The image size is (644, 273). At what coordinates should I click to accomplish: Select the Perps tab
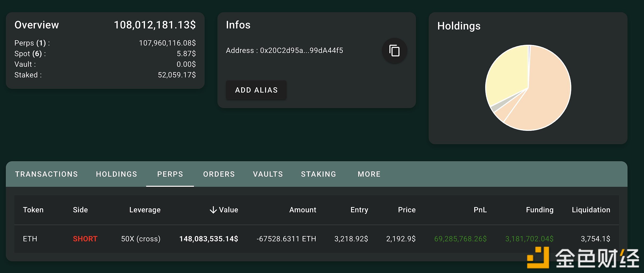pos(170,174)
